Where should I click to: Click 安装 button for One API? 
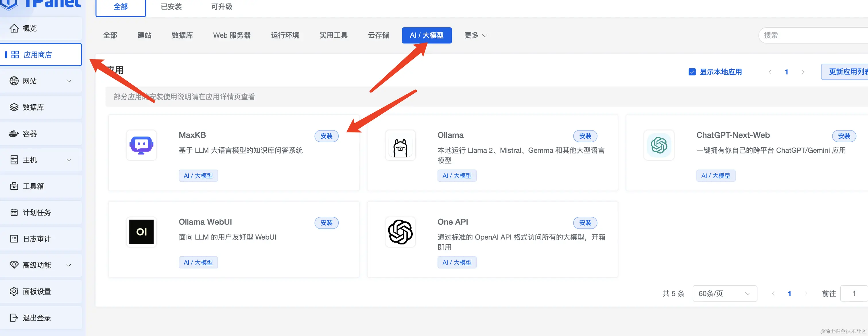(x=585, y=223)
